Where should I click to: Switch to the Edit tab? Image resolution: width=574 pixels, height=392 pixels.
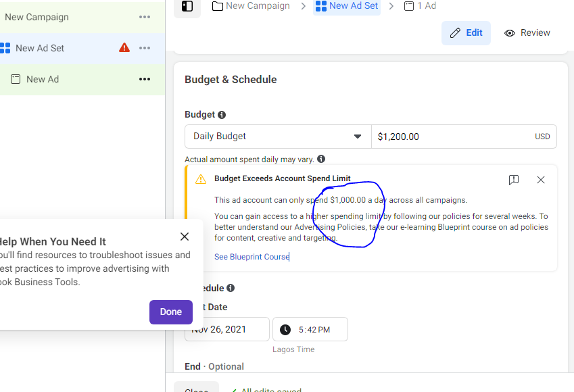467,32
